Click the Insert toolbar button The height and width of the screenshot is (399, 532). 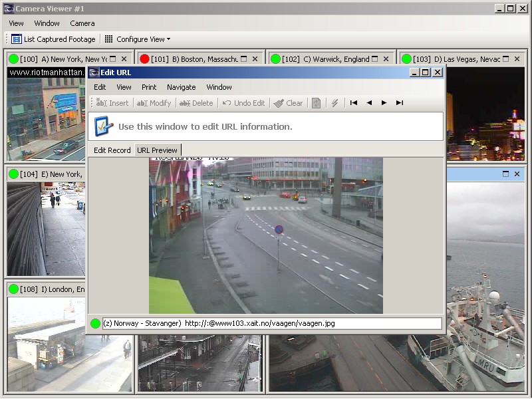112,103
